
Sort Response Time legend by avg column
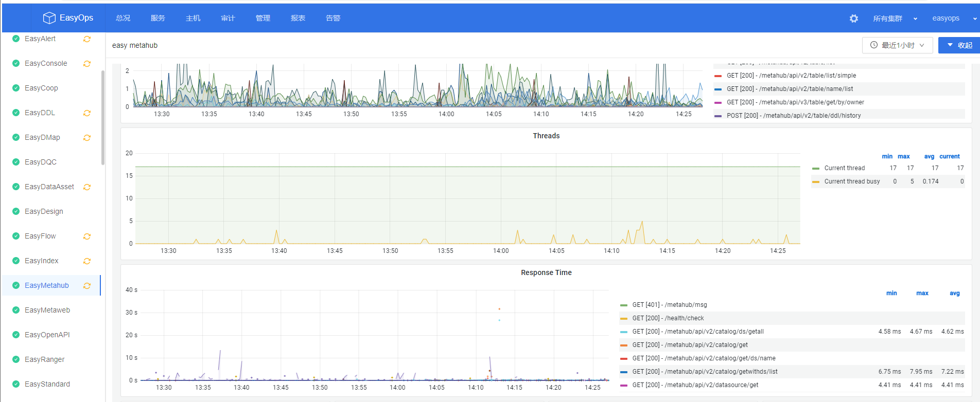click(x=955, y=293)
